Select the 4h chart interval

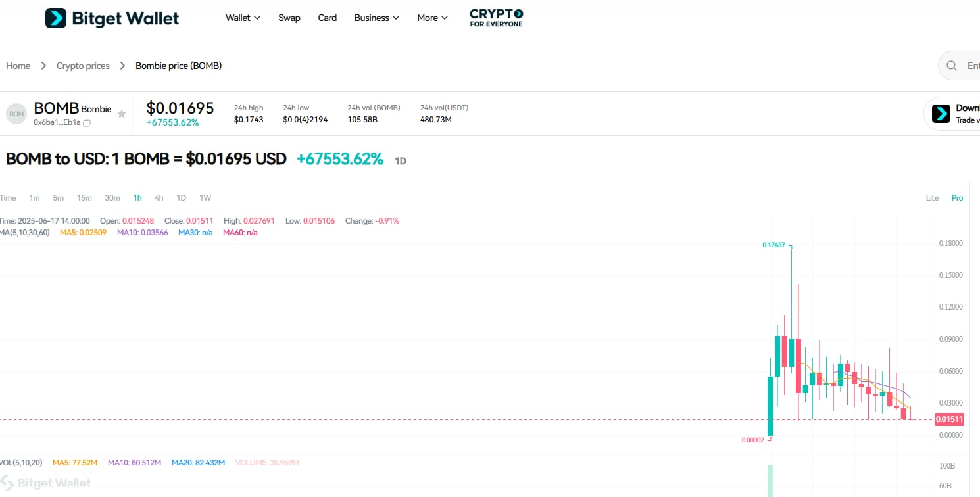coord(159,197)
